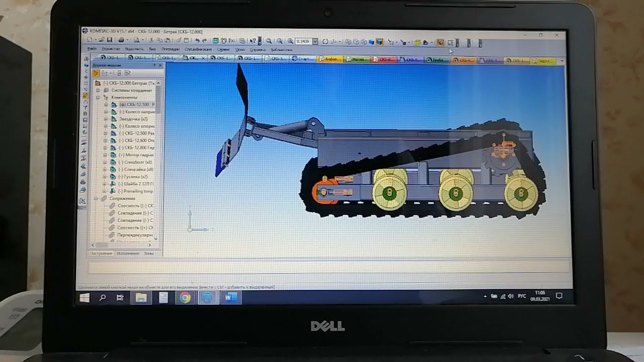Open the Windows Start button

point(85,298)
